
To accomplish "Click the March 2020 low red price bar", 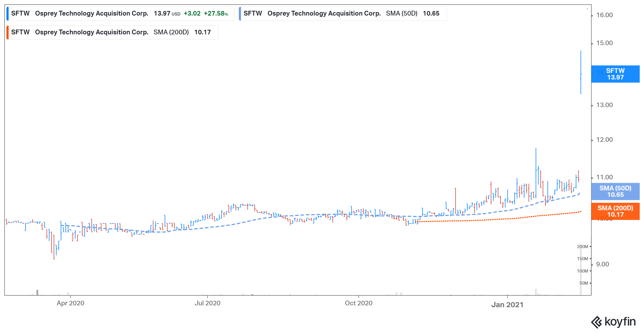I will tap(54, 247).
